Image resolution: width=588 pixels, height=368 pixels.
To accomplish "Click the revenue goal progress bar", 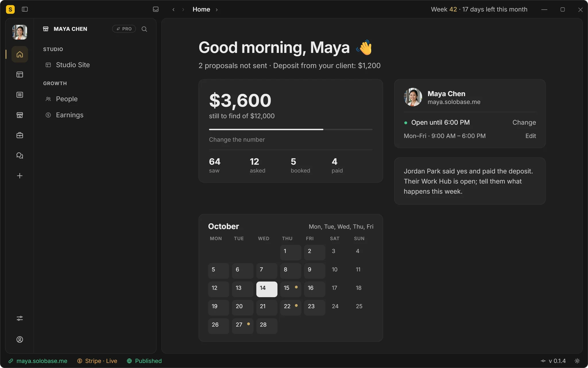I will tap(291, 129).
